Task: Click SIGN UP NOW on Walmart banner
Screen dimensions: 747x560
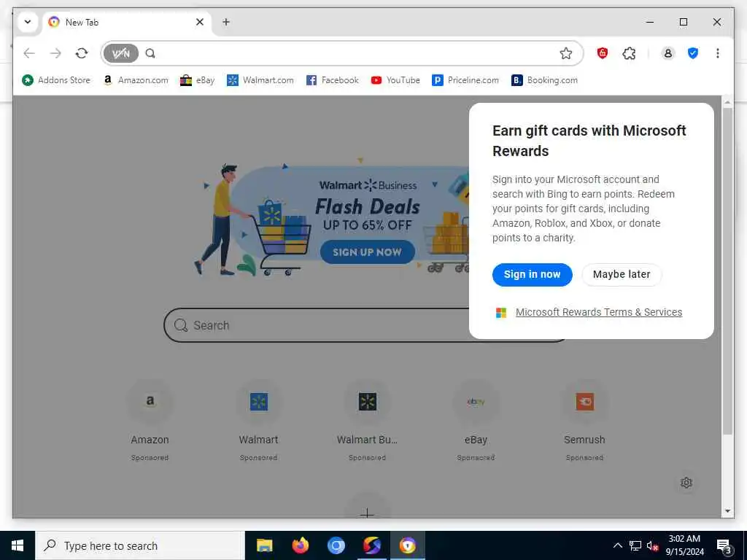Action: click(x=368, y=252)
